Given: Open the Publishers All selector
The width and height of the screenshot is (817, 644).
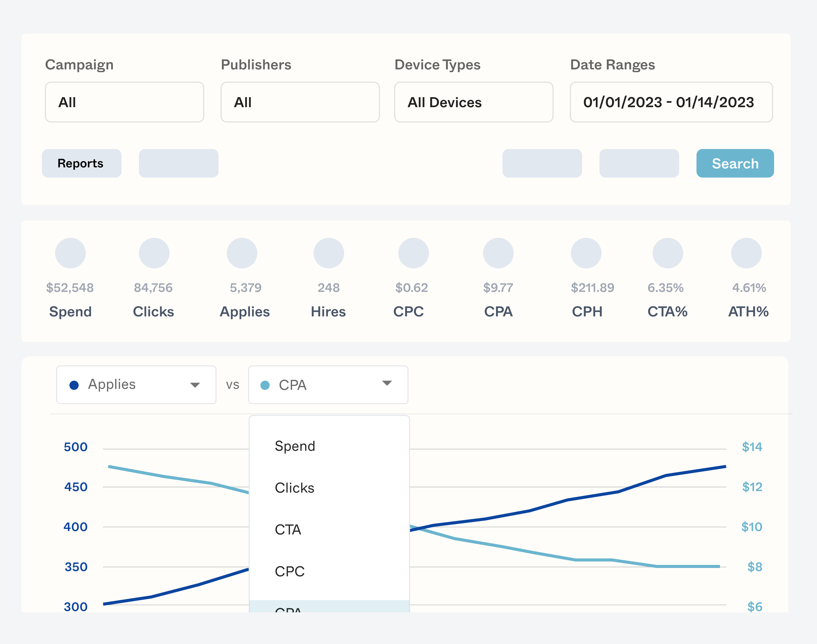Looking at the screenshot, I should point(300,102).
